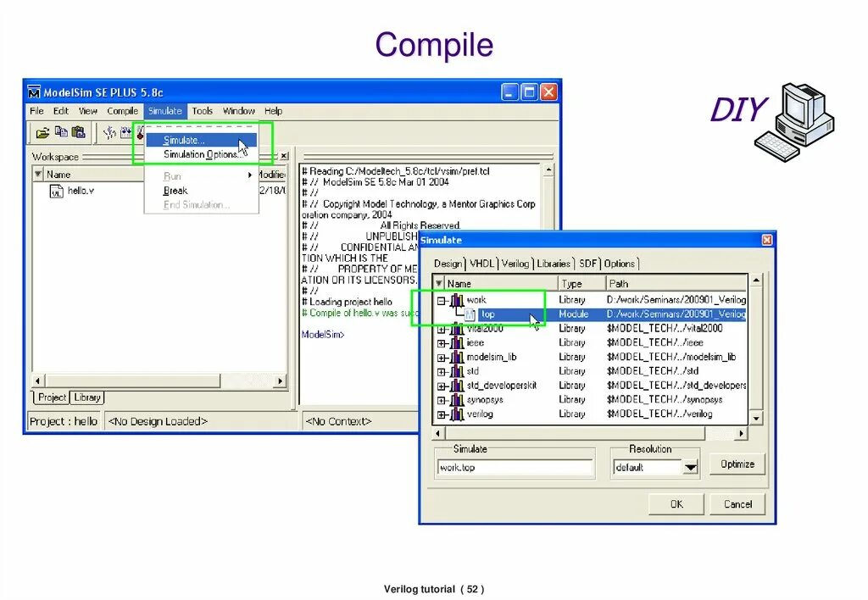Choose Simulate... from the Simulate menu
Viewport: 868px width, 600px height.
202,141
